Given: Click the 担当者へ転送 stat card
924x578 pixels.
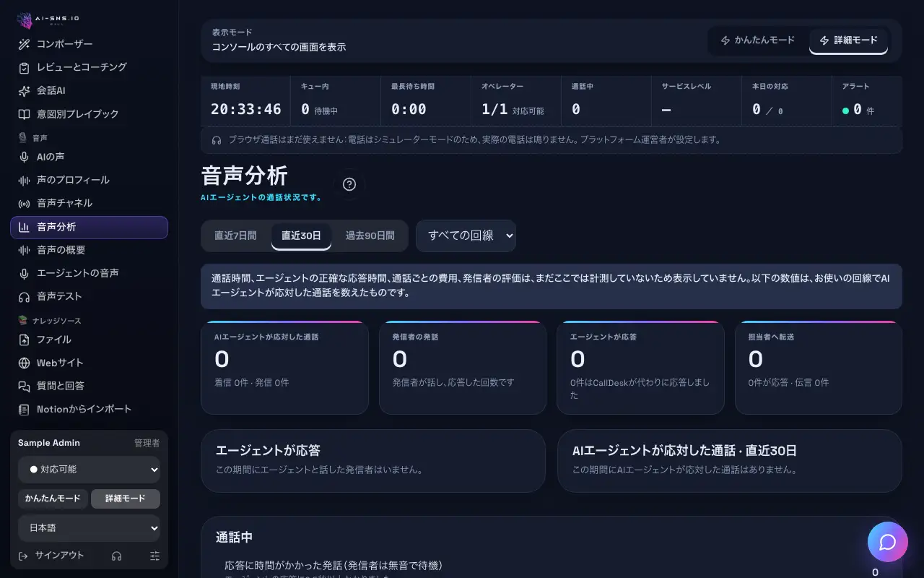Looking at the screenshot, I should point(819,368).
